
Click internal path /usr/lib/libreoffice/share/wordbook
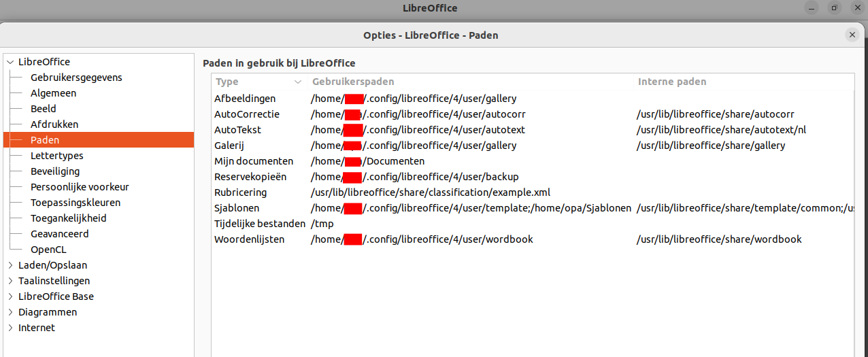[719, 239]
